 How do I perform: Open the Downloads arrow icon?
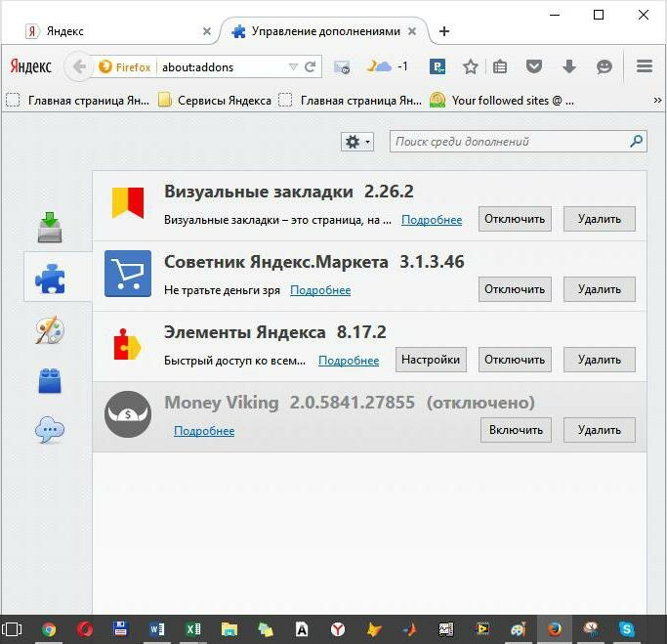569,66
